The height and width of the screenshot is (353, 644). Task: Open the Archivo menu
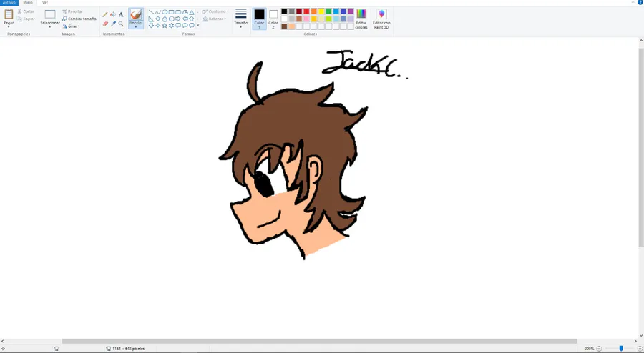point(9,2)
